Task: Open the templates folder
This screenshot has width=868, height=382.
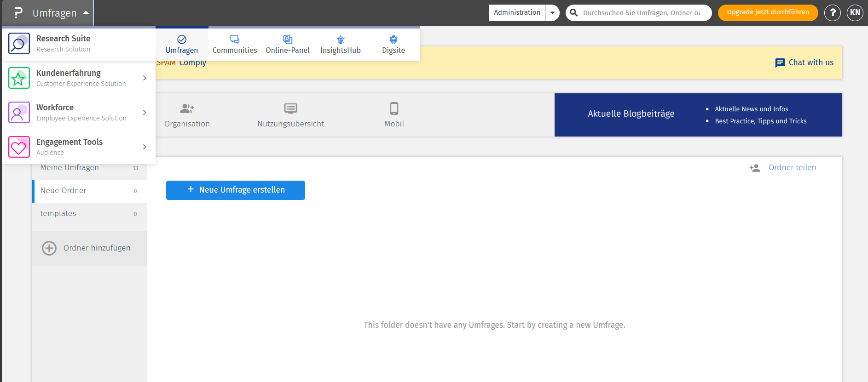Action: coord(89,214)
